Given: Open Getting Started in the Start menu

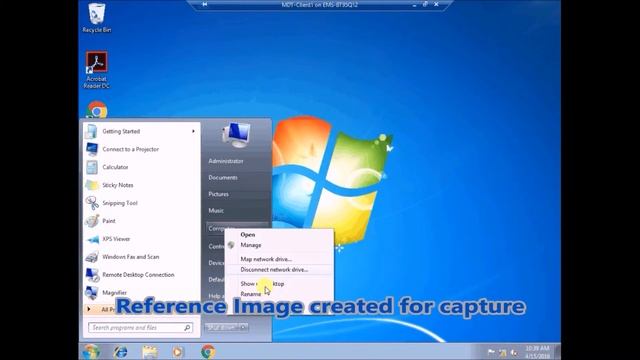Looking at the screenshot, I should coord(141,131).
